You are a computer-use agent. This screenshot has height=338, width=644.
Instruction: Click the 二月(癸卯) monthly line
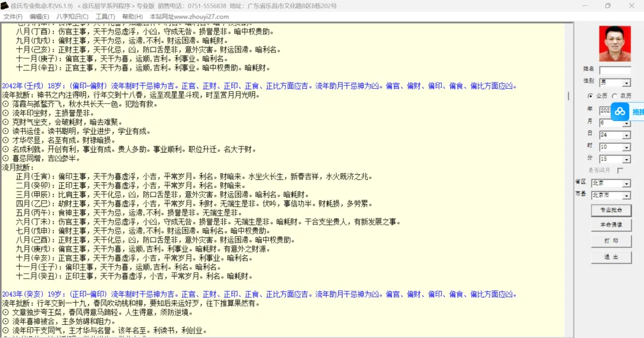tap(131, 185)
